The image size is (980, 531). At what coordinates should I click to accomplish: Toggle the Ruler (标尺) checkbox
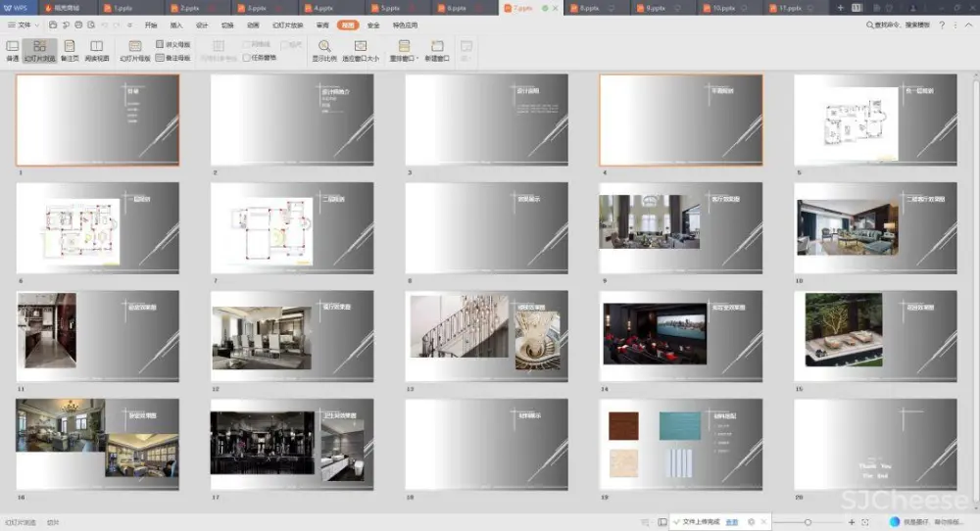[x=284, y=45]
